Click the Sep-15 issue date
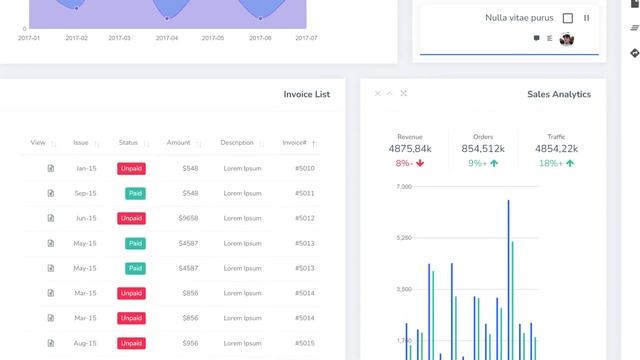 click(x=85, y=193)
